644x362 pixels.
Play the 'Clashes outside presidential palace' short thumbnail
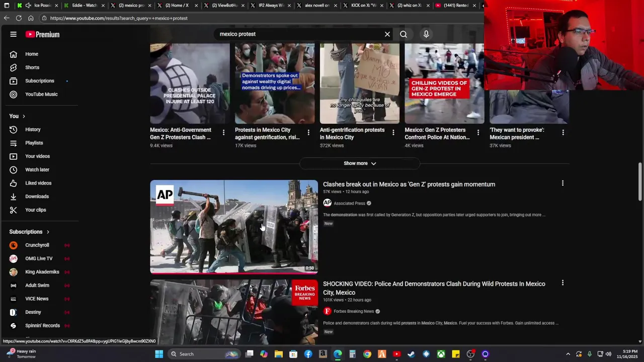pyautogui.click(x=190, y=83)
